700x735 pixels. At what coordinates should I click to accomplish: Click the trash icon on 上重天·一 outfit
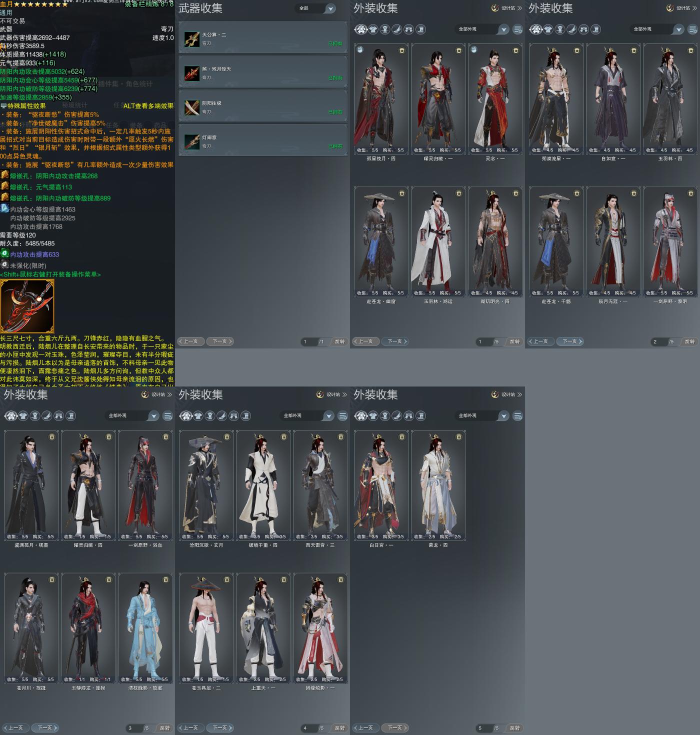point(284,579)
